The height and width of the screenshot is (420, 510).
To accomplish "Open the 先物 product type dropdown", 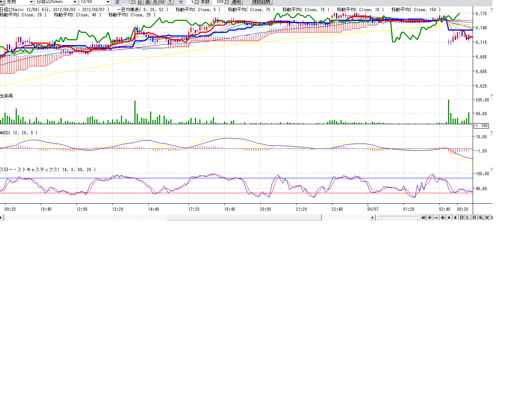I will coord(31,2).
